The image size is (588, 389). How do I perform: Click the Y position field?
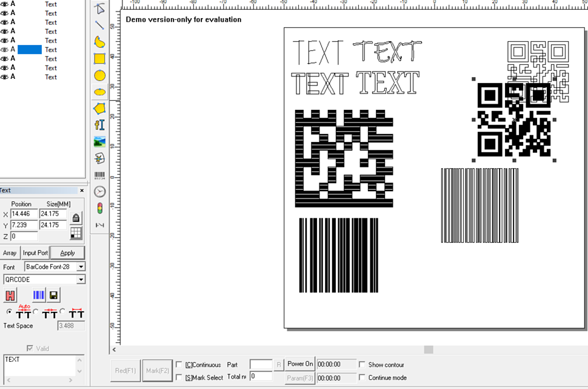pos(24,225)
